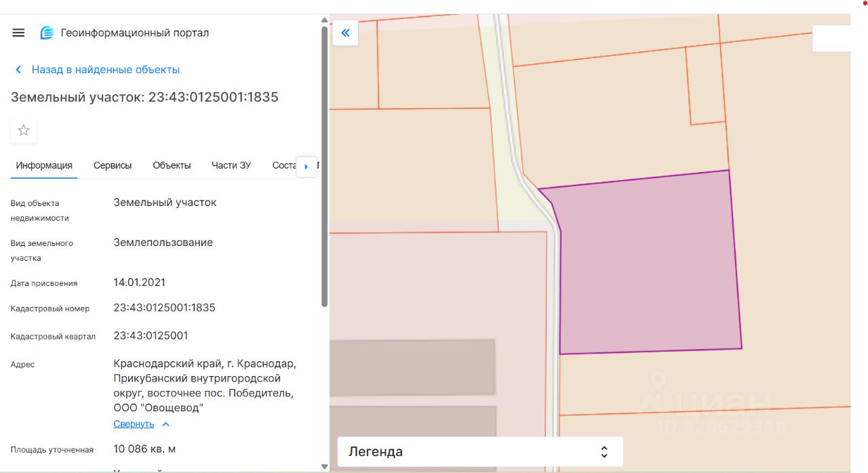Go back via Назад в найденные объекты
868x473 pixels.
105,70
